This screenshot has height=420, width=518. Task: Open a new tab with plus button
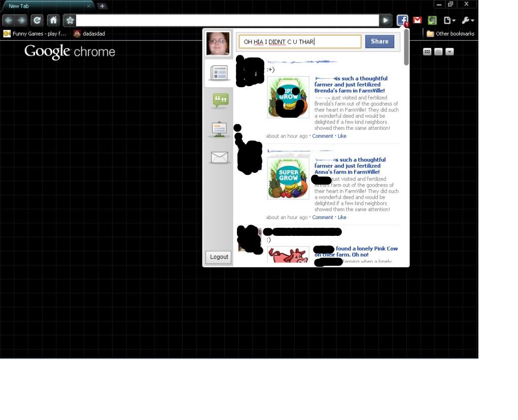click(102, 6)
